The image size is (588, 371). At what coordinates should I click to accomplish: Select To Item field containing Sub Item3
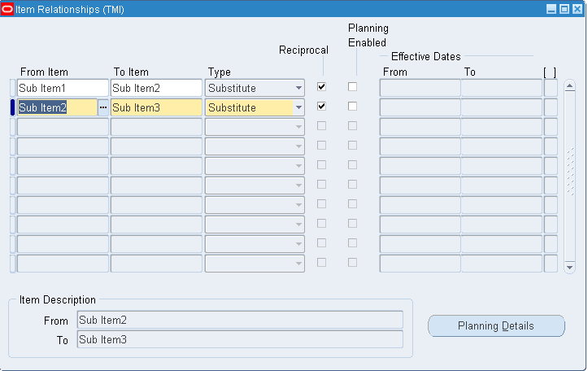(x=156, y=107)
